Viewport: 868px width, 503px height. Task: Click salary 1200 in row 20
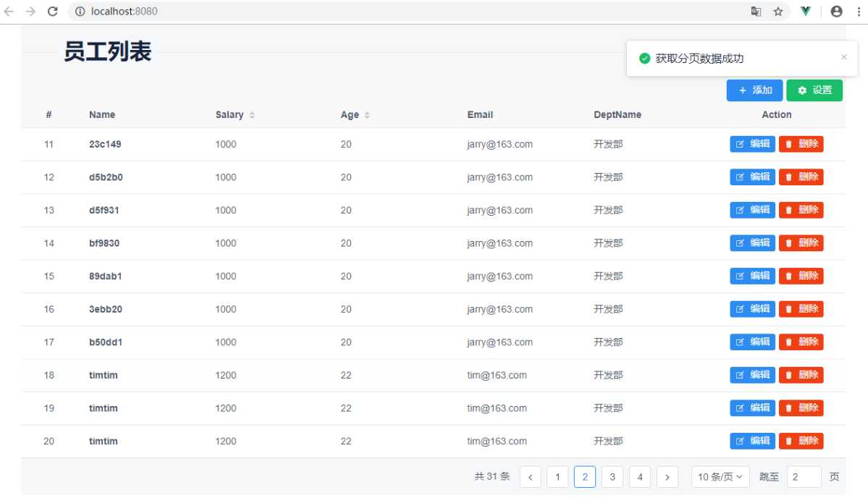[226, 441]
